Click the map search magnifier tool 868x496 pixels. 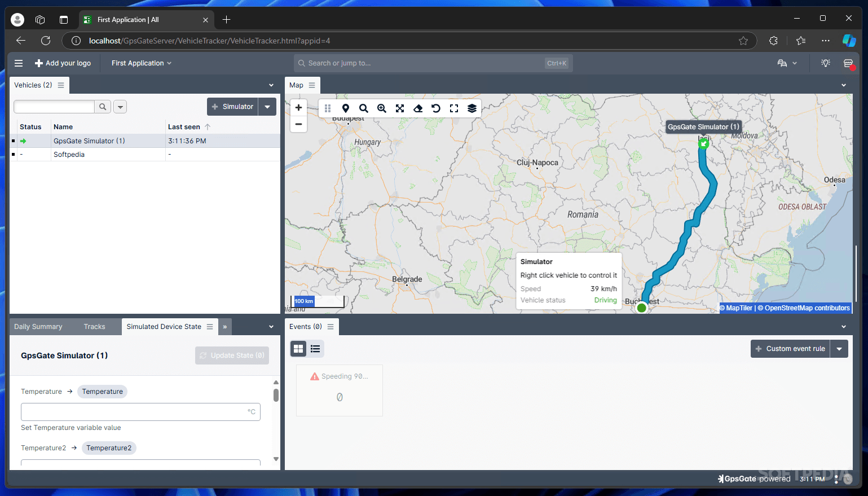[x=364, y=108]
